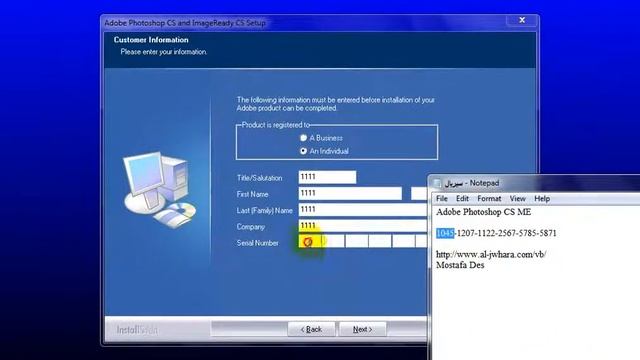640x360 pixels.
Task: Click the 'Customer Information' heading
Action: (x=151, y=40)
